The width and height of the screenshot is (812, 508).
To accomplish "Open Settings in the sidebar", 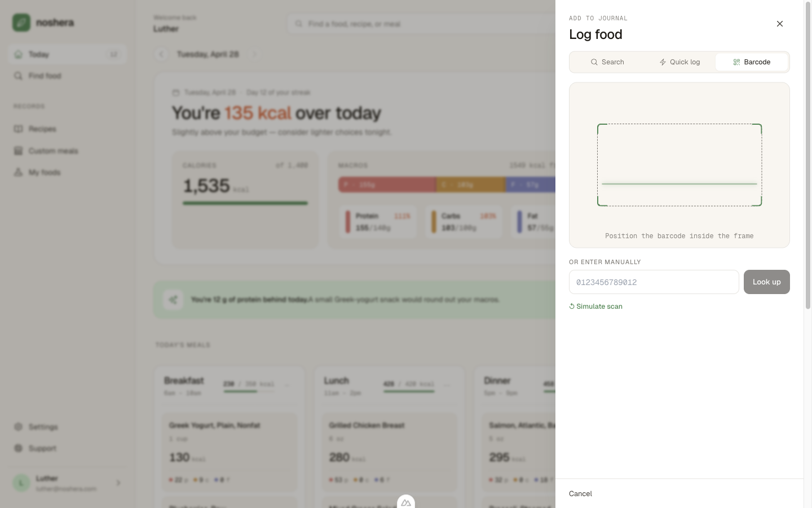I will click(x=67, y=427).
